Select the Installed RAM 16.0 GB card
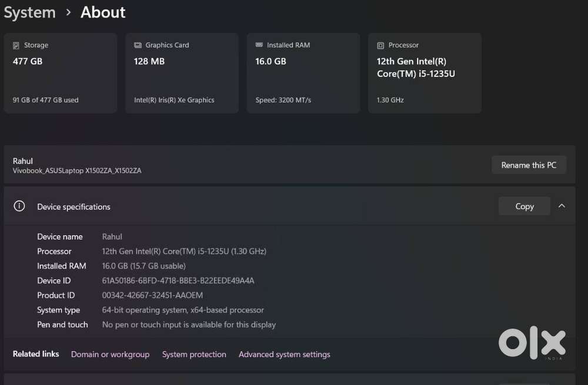 click(303, 73)
